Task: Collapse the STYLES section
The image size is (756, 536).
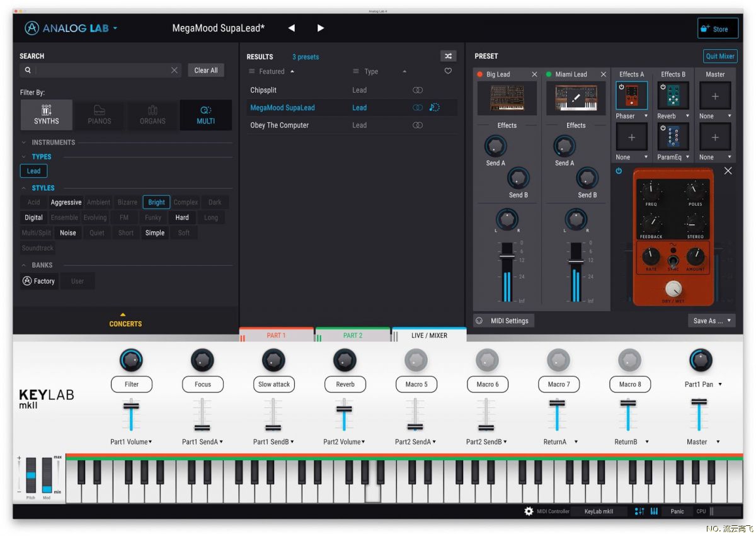Action: [24, 188]
